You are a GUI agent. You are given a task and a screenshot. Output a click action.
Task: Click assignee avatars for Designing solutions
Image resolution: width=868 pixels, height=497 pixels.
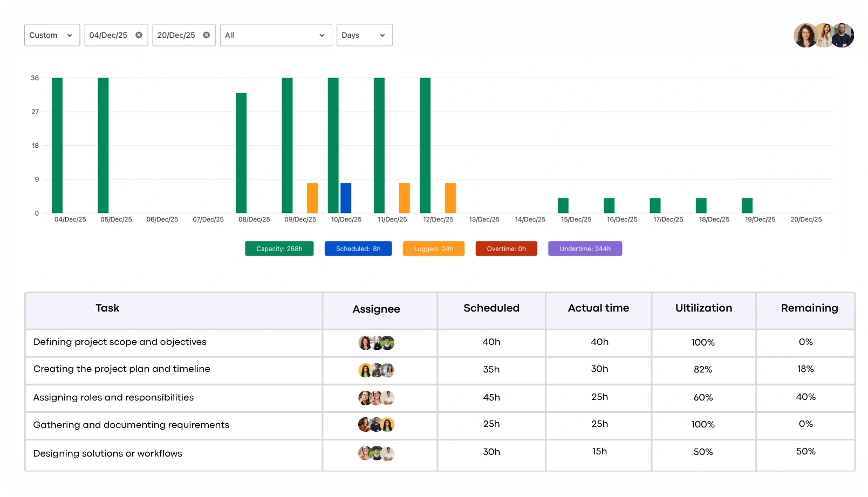click(377, 453)
